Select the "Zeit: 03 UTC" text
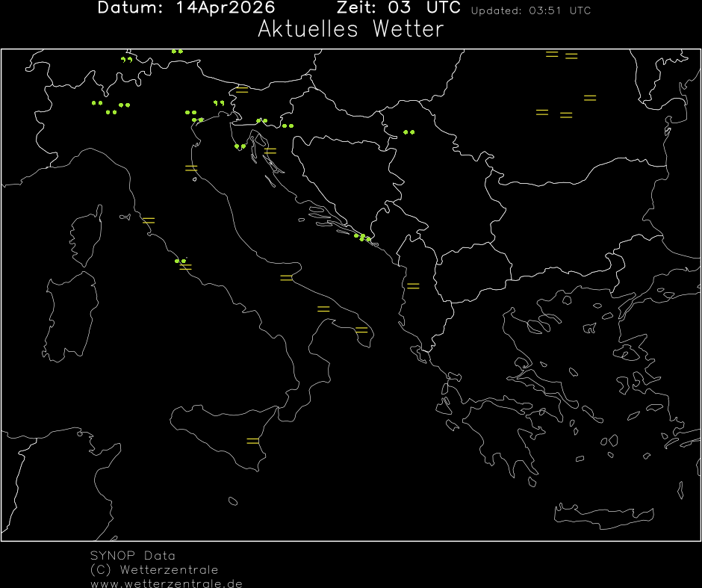This screenshot has width=702, height=588. tap(399, 8)
